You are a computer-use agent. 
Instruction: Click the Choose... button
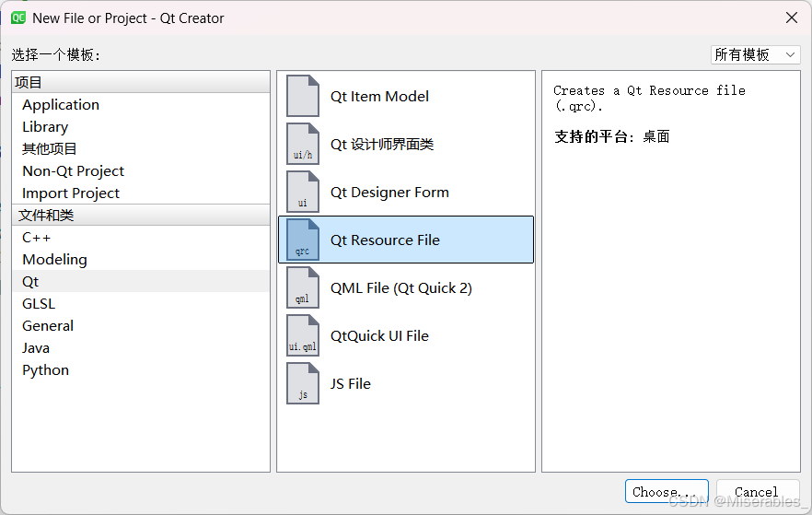pyautogui.click(x=667, y=491)
